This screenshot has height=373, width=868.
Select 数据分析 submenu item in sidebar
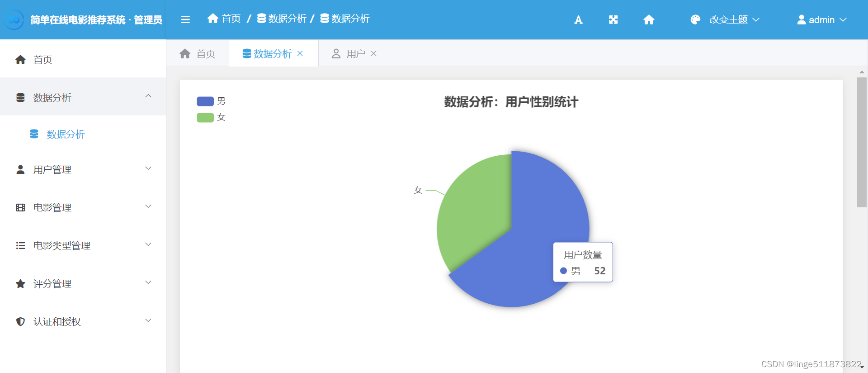[x=83, y=134]
